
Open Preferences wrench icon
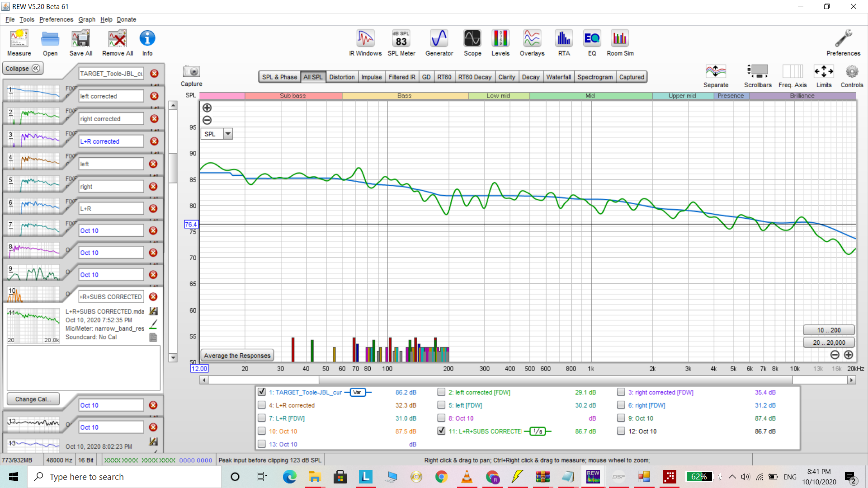[x=843, y=43]
